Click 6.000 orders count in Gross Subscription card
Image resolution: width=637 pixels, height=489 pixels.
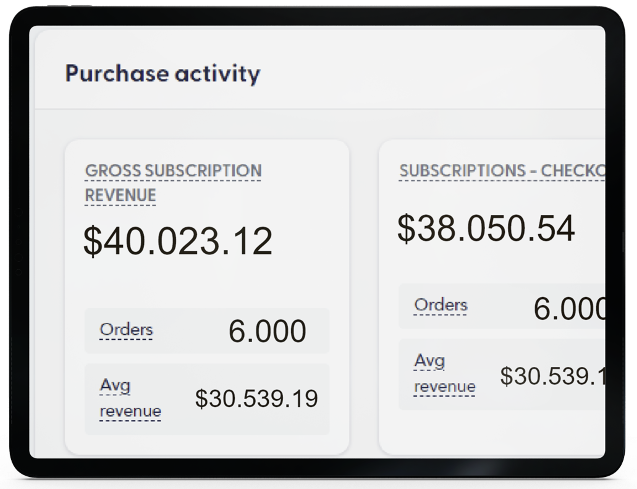point(267,331)
